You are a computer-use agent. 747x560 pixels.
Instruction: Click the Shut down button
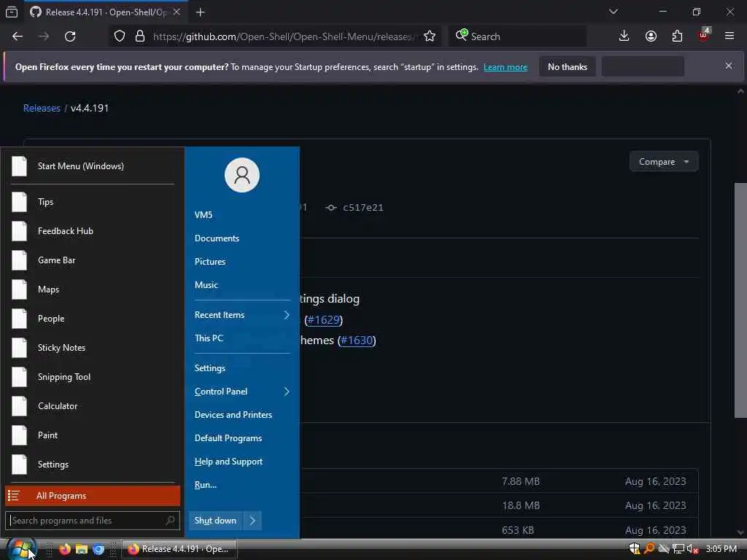(215, 521)
